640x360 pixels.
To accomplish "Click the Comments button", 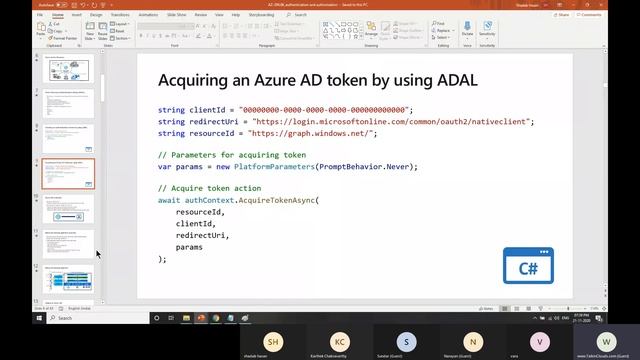I will 589,15.
